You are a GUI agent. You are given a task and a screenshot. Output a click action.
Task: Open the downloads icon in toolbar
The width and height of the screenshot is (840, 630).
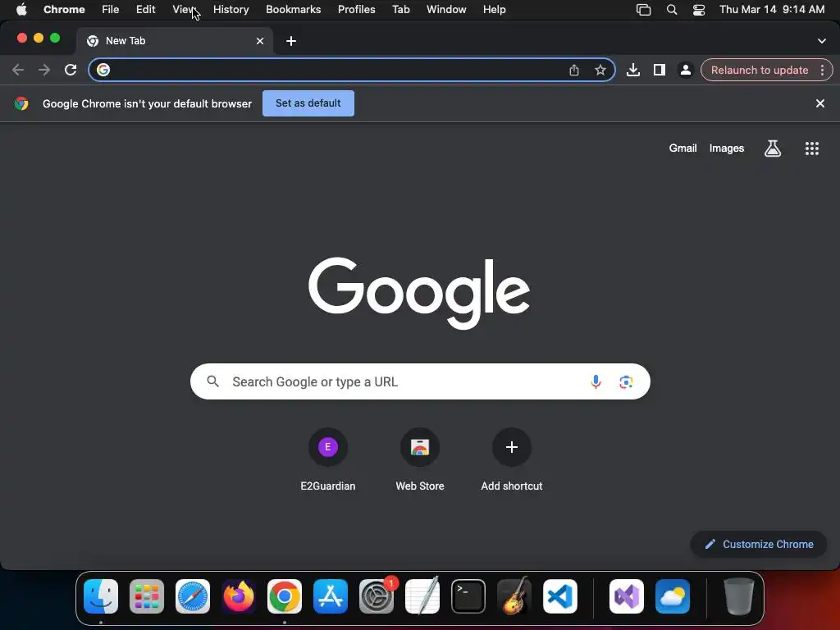coord(633,70)
